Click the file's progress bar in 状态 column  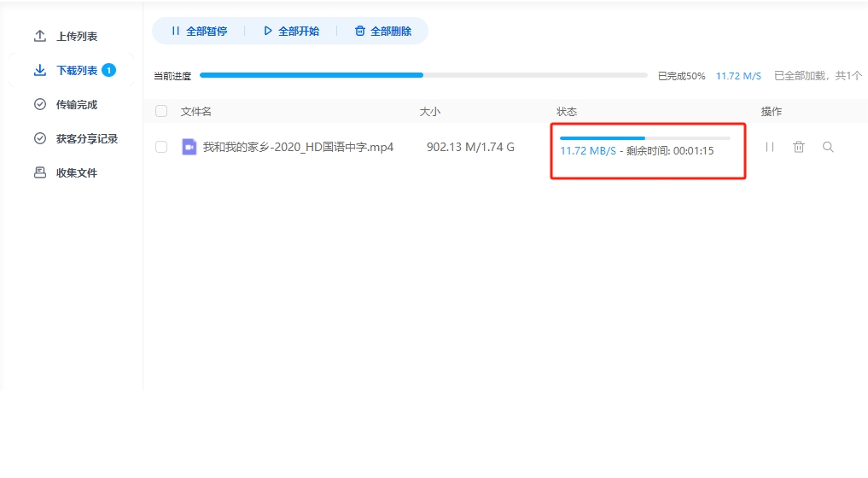(x=645, y=138)
